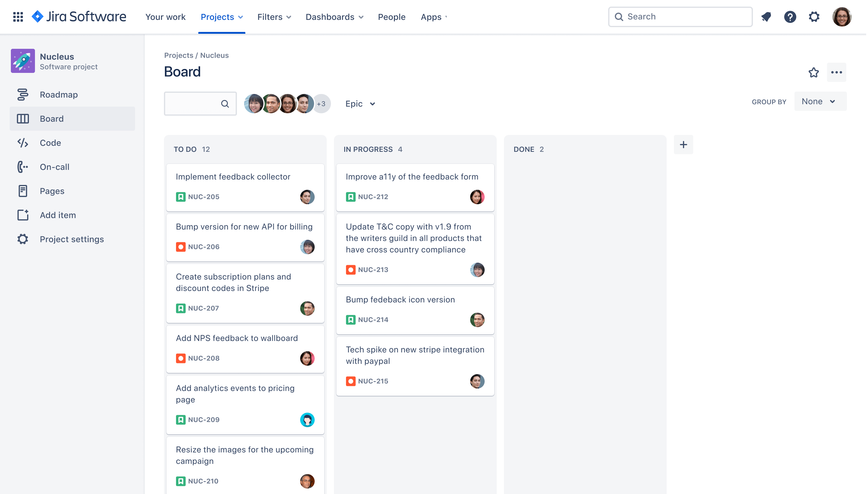
Task: Click the On-call icon in sidebar
Action: [22, 167]
